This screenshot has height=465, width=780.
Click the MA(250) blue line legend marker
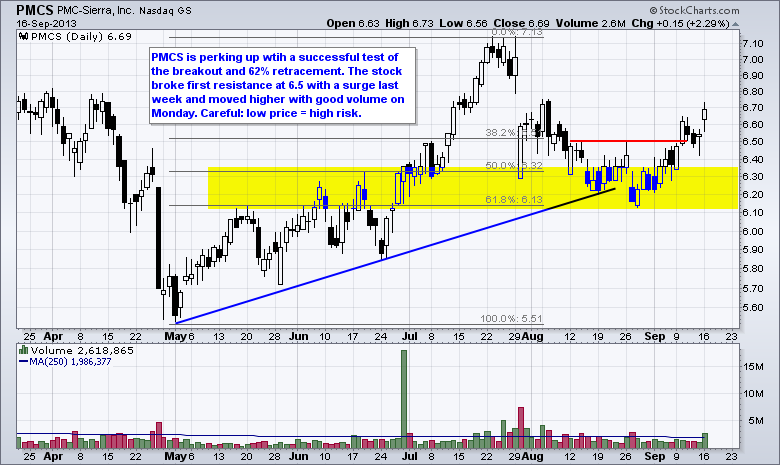23,362
